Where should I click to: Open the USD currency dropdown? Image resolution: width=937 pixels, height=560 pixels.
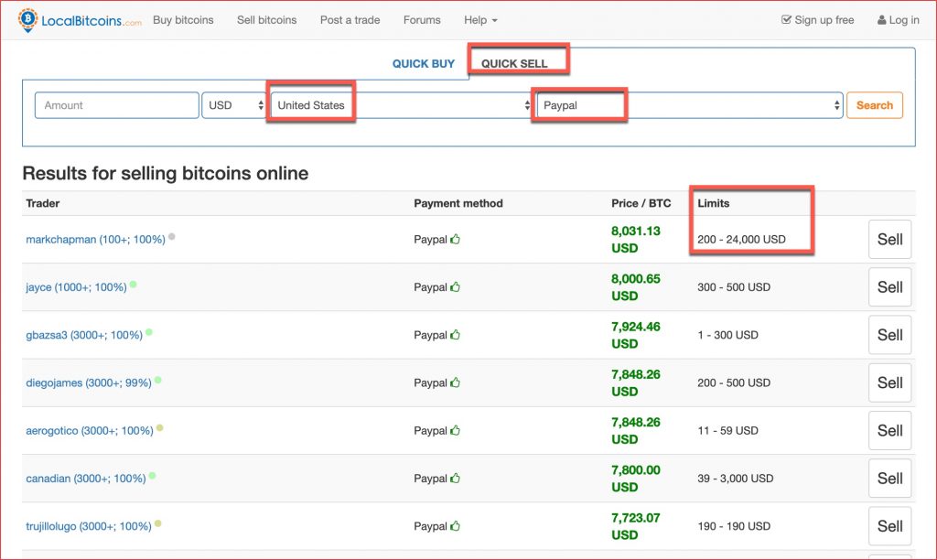coord(234,105)
